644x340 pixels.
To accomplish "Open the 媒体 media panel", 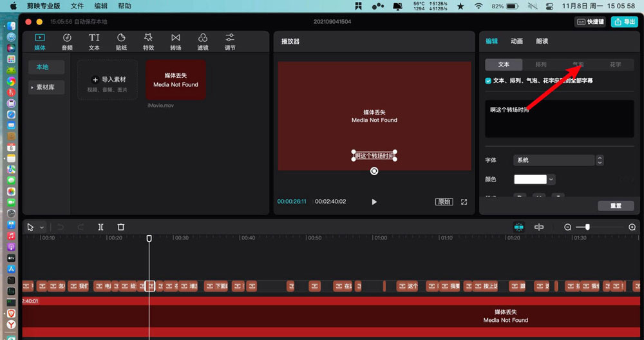I will click(x=40, y=42).
